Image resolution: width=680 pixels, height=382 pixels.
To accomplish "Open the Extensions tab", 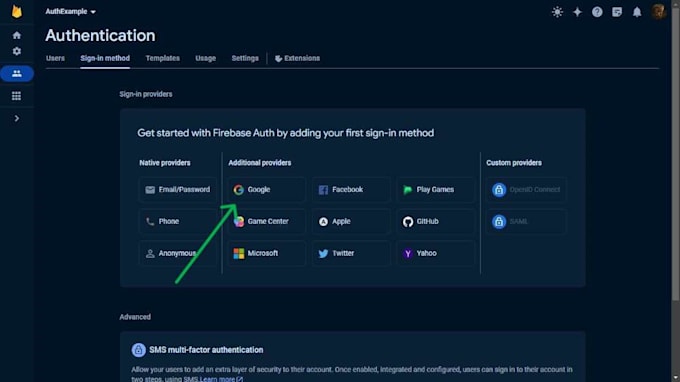I will [298, 58].
